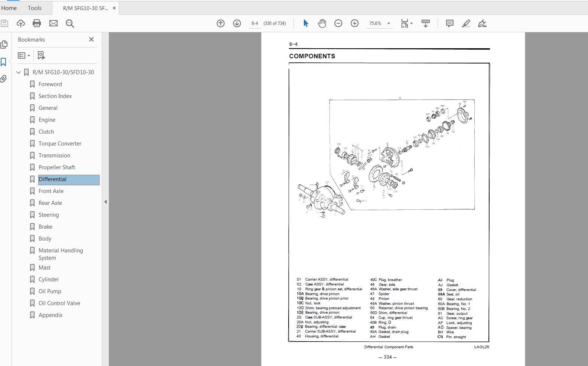Open the Cylinder bookmark
588x366 pixels.
click(x=49, y=280)
